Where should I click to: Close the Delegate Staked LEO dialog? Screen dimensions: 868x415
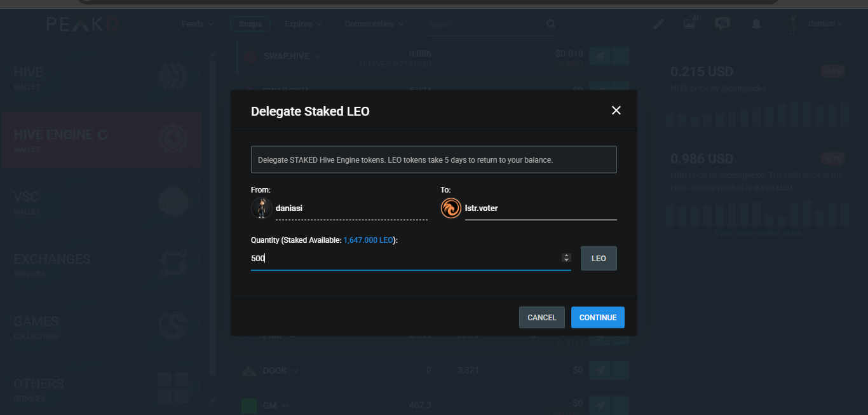tap(616, 111)
